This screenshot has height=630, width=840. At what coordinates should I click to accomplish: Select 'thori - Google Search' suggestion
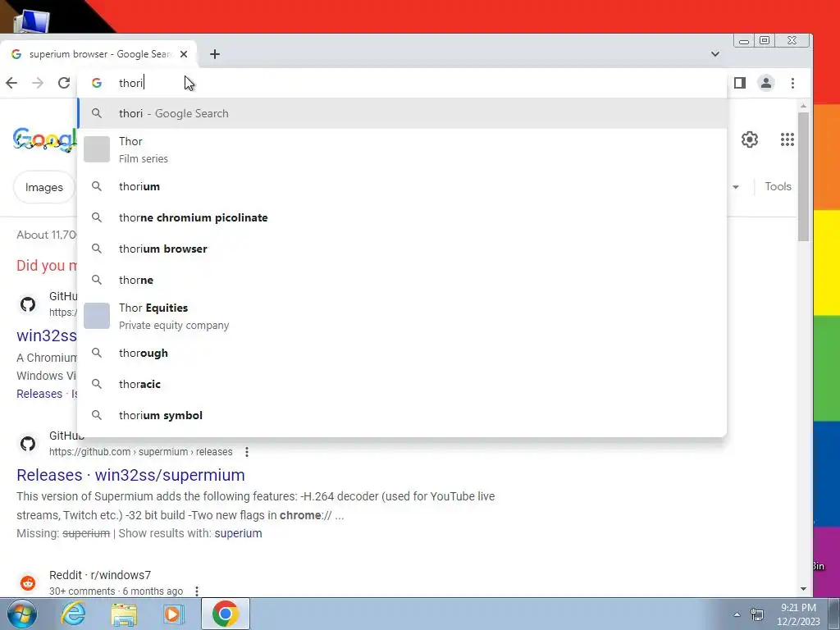402,113
